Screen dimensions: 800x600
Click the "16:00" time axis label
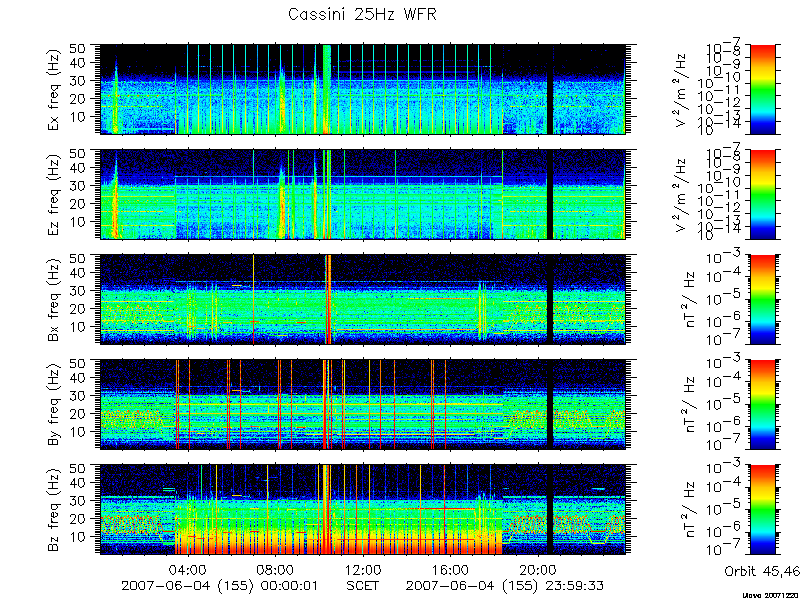[x=451, y=569]
